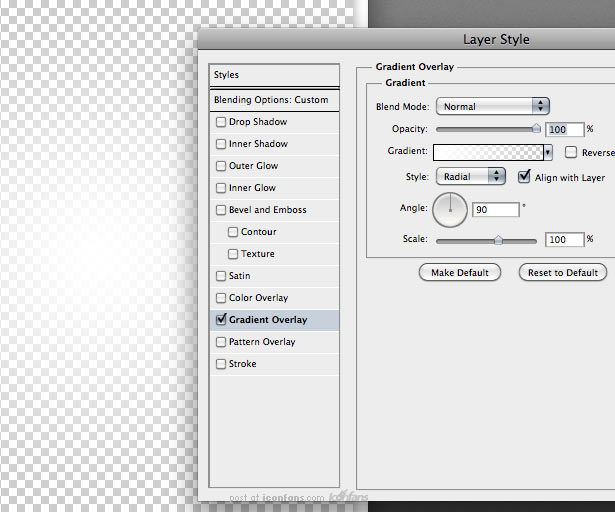Open the Blend Mode dropdown
This screenshot has height=512, width=615.
click(493, 106)
